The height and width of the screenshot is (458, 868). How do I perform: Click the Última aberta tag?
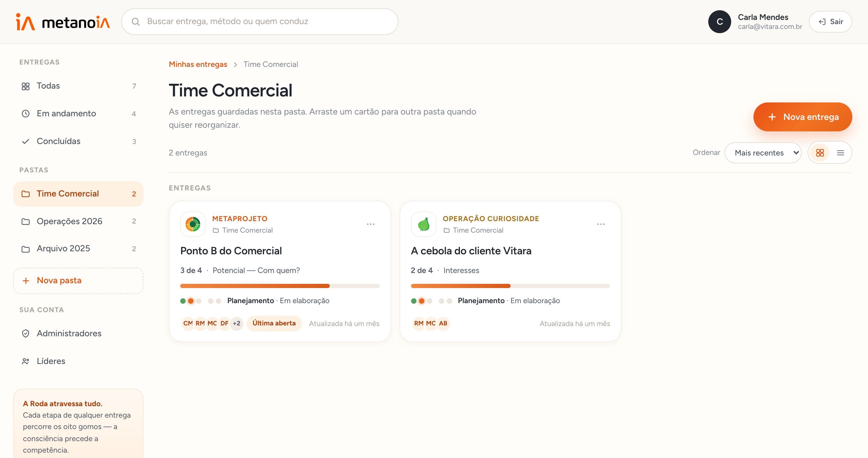[x=274, y=323]
